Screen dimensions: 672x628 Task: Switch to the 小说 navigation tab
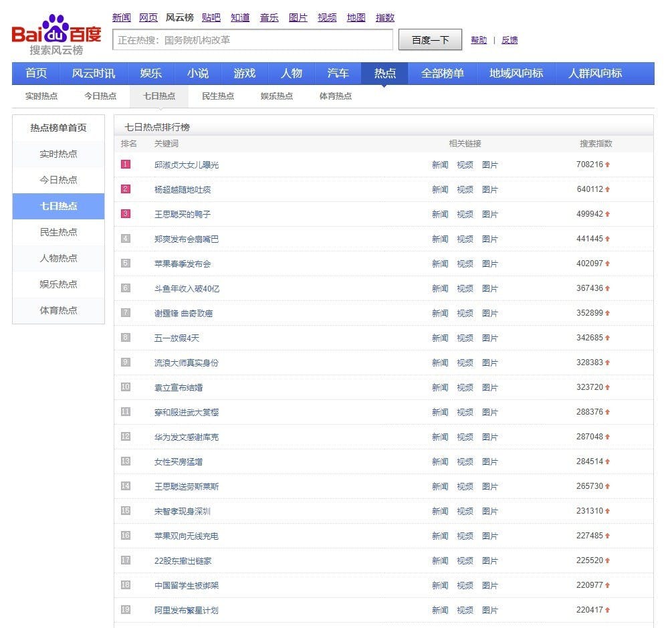[x=197, y=74]
